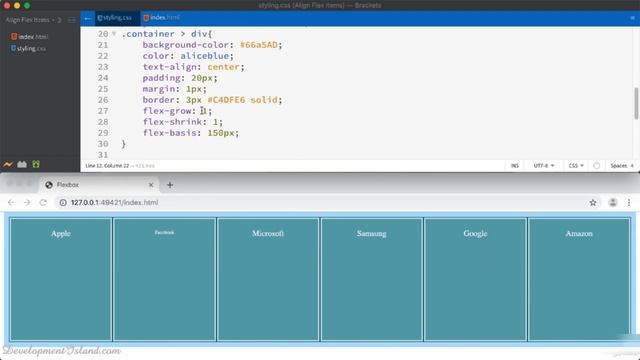Click the Microsoft flex box
This screenshot has height=360, width=640.
(268, 279)
